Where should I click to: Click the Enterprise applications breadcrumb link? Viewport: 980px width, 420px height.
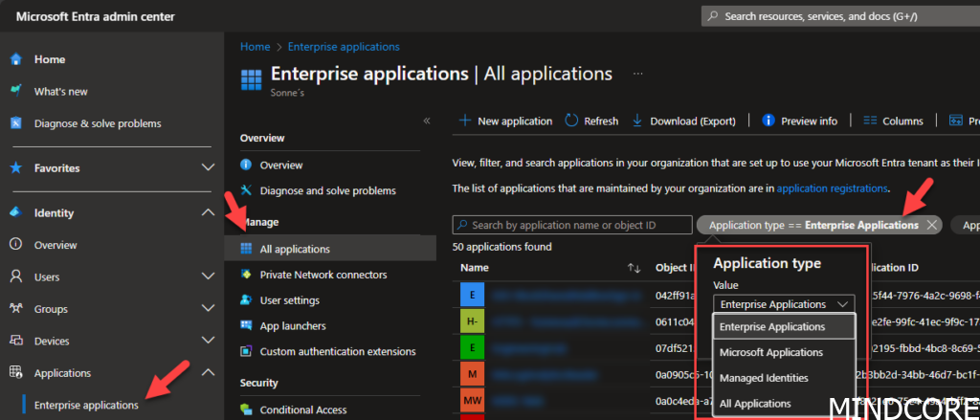(x=344, y=47)
